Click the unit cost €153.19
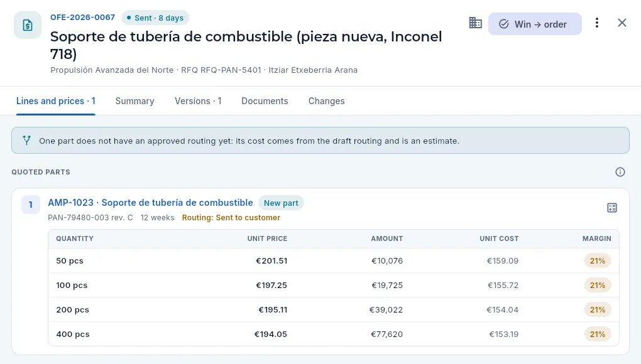Image resolution: width=641 pixels, height=364 pixels. click(503, 335)
